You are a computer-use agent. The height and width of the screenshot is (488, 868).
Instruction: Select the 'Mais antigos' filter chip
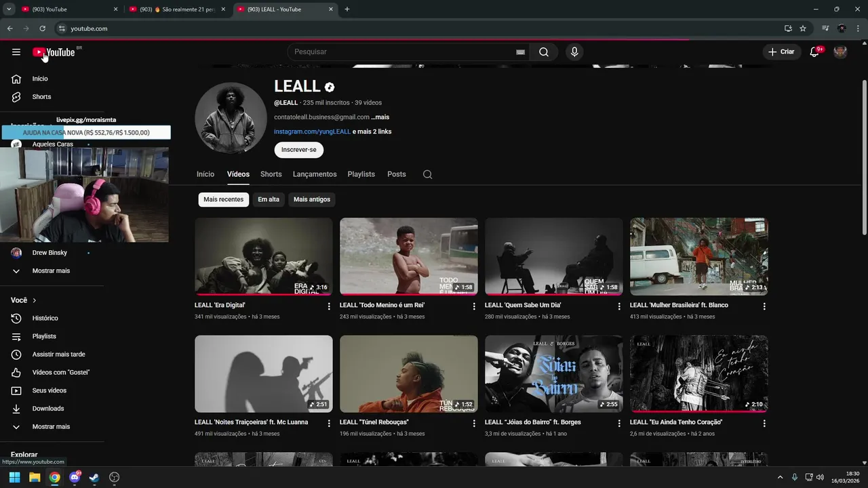312,199
